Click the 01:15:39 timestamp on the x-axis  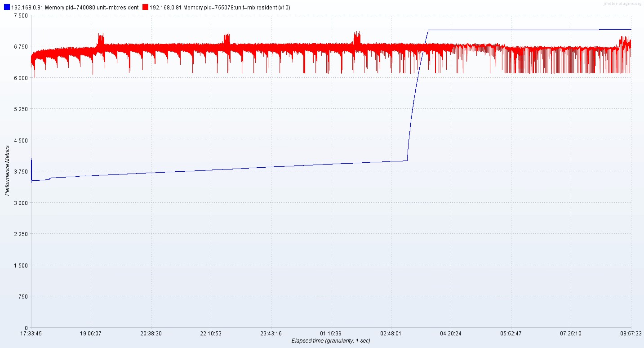pos(331,333)
